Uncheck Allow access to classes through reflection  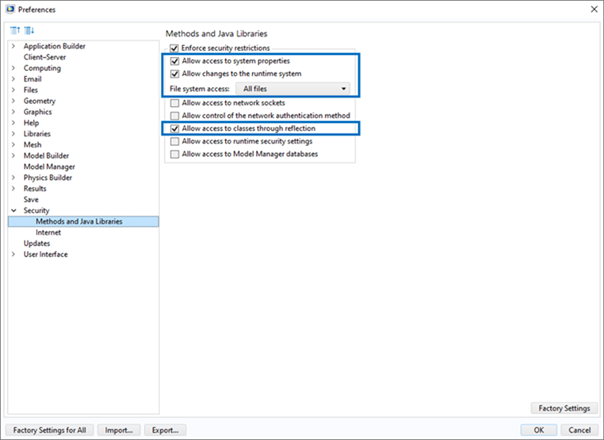174,128
